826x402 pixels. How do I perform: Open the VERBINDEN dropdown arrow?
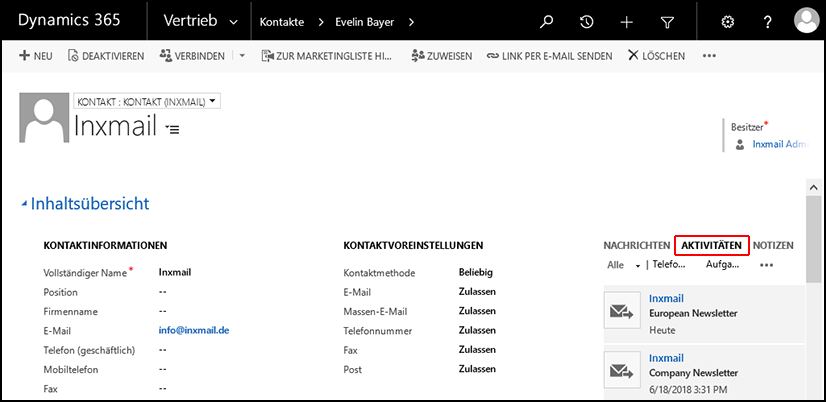pos(242,55)
